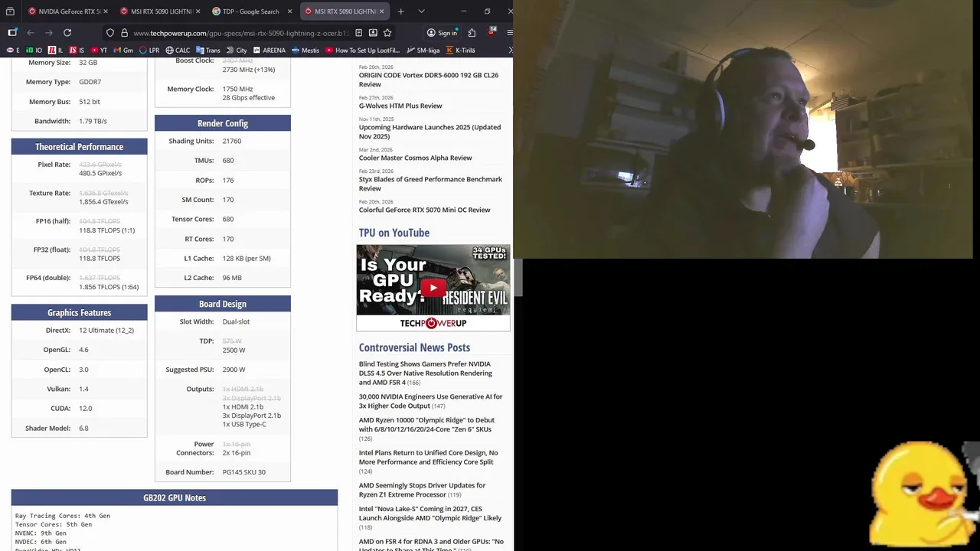
Task: Open Colorful GeForce RTX 5070 Mini review
Action: point(425,210)
